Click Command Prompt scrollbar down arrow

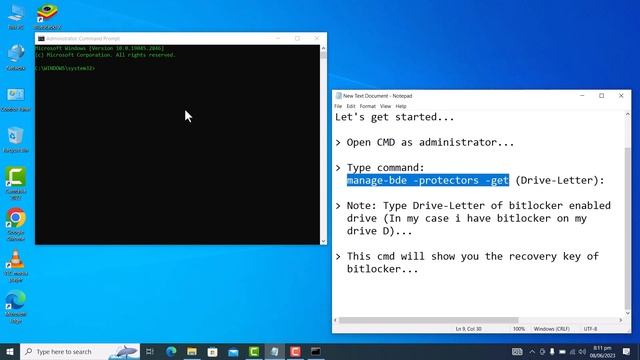[x=323, y=241]
